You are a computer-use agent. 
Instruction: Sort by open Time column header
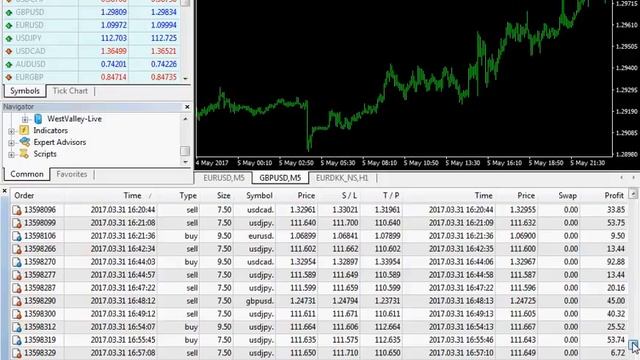tap(132, 196)
